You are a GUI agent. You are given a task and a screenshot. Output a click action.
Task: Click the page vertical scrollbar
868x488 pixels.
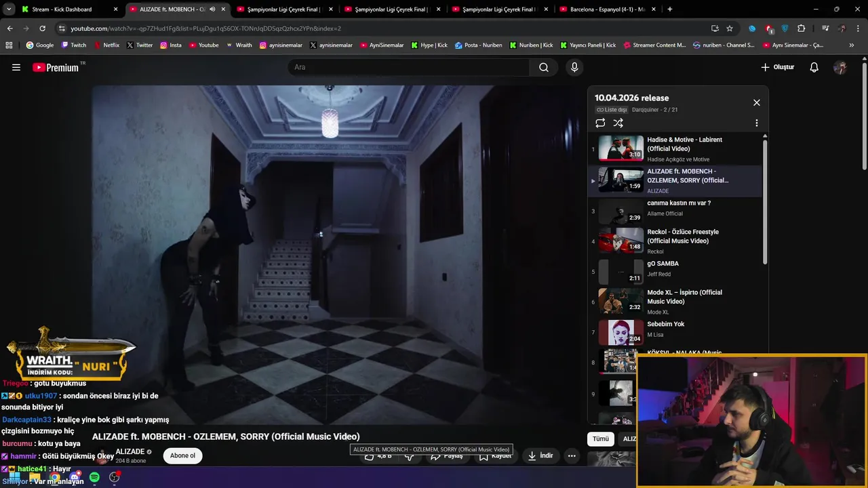point(865,115)
